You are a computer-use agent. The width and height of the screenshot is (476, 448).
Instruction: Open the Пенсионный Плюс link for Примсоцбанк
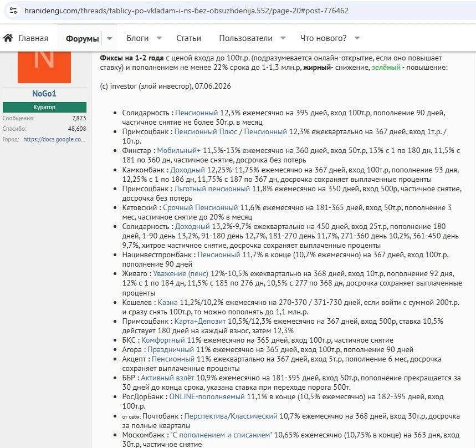pyautogui.click(x=206, y=132)
